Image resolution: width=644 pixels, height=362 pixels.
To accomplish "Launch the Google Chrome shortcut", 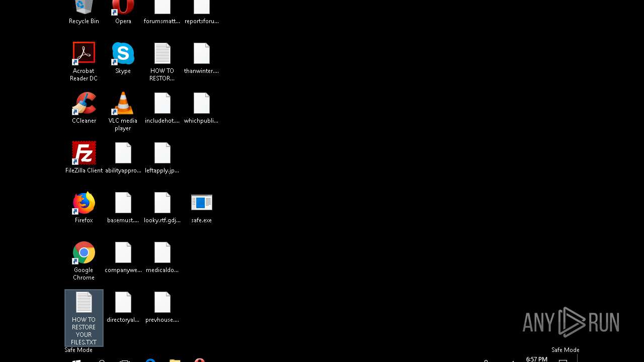I will click(84, 261).
